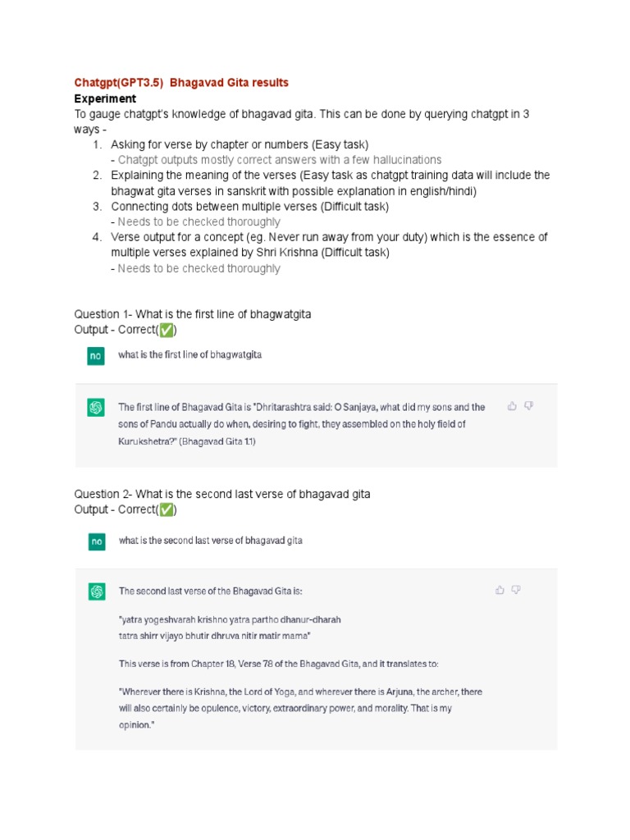Like the second last verse response
630x840 pixels.
click(500, 589)
